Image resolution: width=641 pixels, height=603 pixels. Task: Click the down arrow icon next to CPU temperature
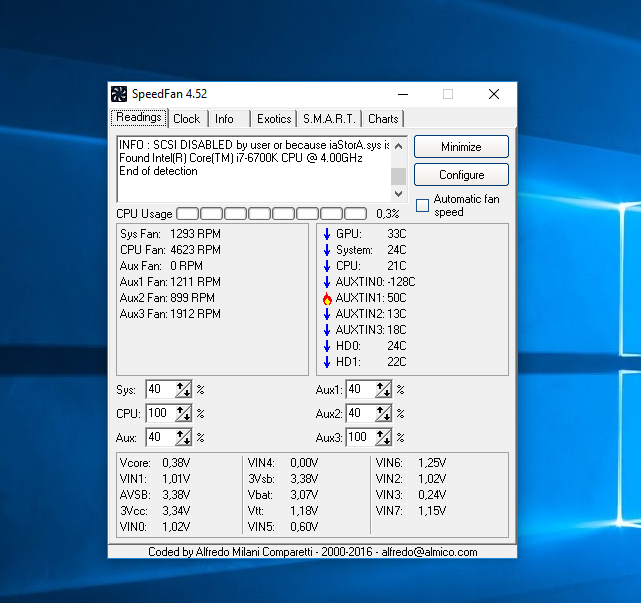tap(326, 266)
